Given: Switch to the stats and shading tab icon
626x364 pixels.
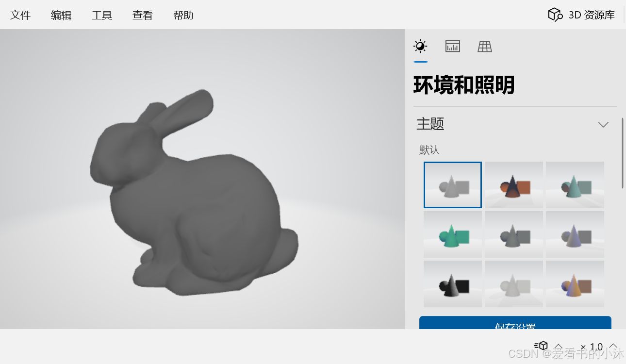Looking at the screenshot, I should point(453,47).
